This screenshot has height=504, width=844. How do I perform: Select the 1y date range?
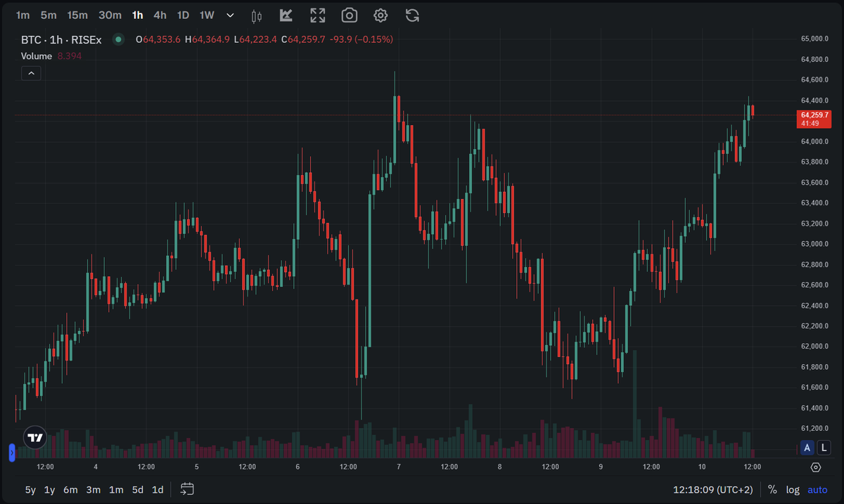[x=49, y=489]
